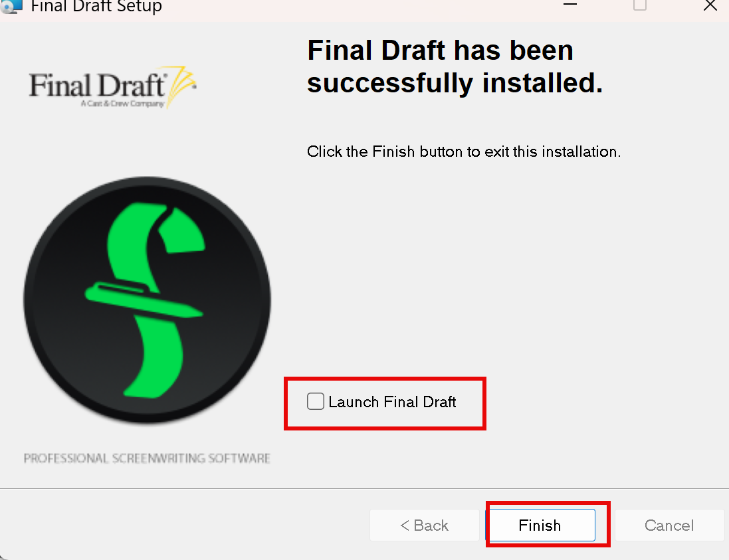Click the "successfully installed" heading
Image resolution: width=729 pixels, height=560 pixels.
pos(455,83)
